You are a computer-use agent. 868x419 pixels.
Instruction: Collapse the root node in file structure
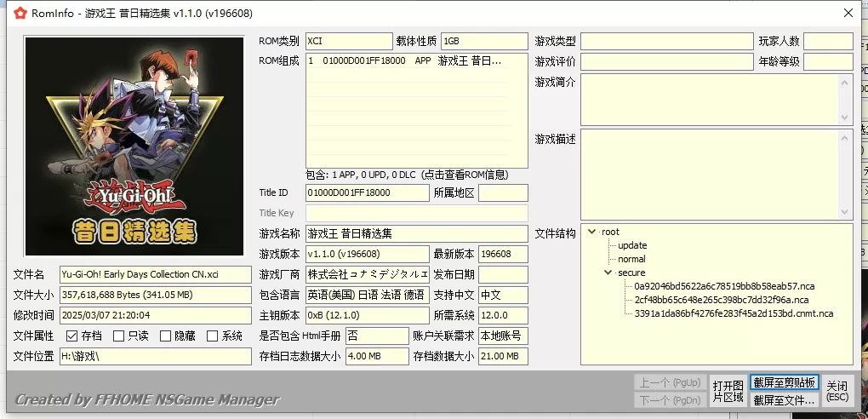click(x=593, y=232)
